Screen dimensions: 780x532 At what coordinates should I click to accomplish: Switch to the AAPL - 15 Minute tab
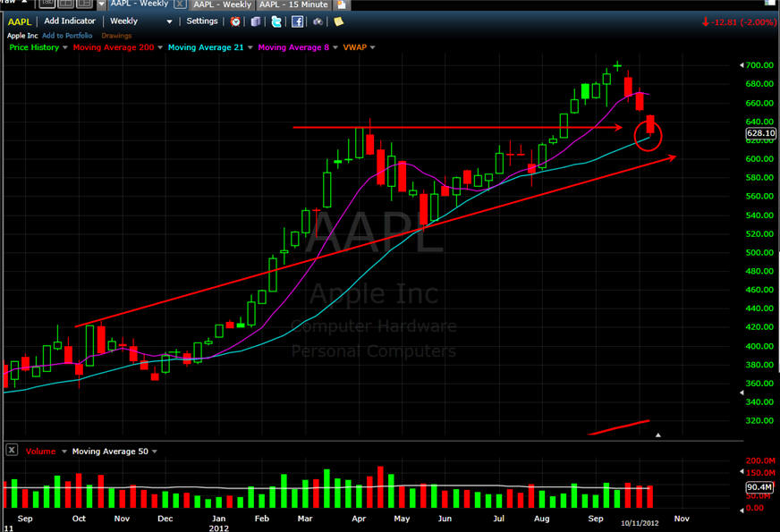coord(294,4)
